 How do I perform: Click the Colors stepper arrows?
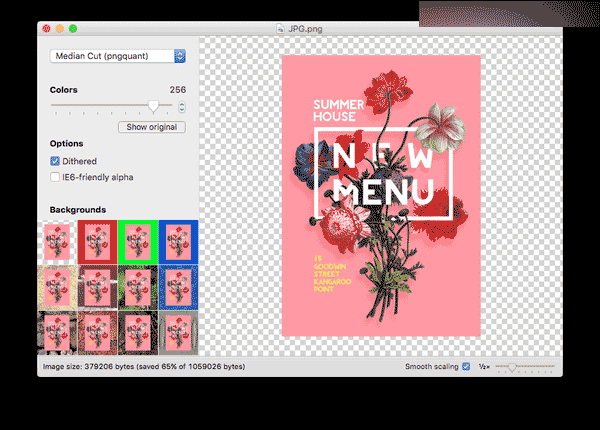tap(182, 105)
